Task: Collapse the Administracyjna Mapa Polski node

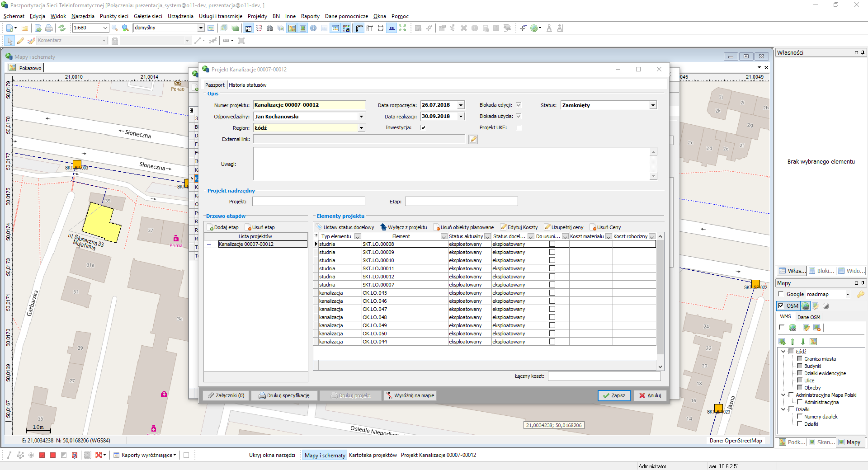Action: (783, 395)
